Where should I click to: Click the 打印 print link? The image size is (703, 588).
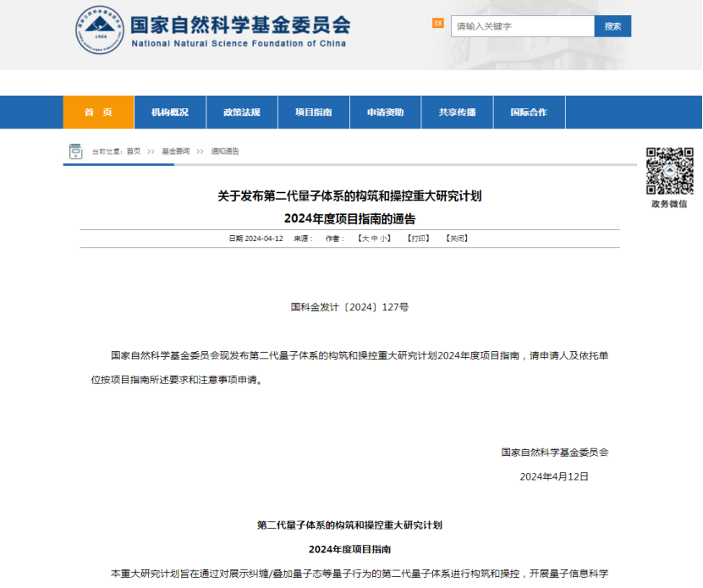coord(418,239)
